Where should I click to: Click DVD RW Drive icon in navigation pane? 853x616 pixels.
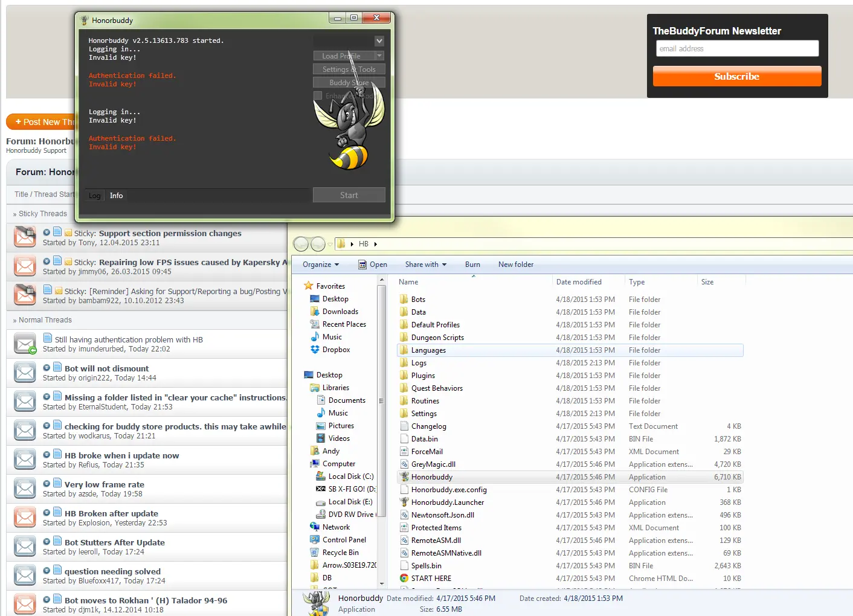point(321,514)
